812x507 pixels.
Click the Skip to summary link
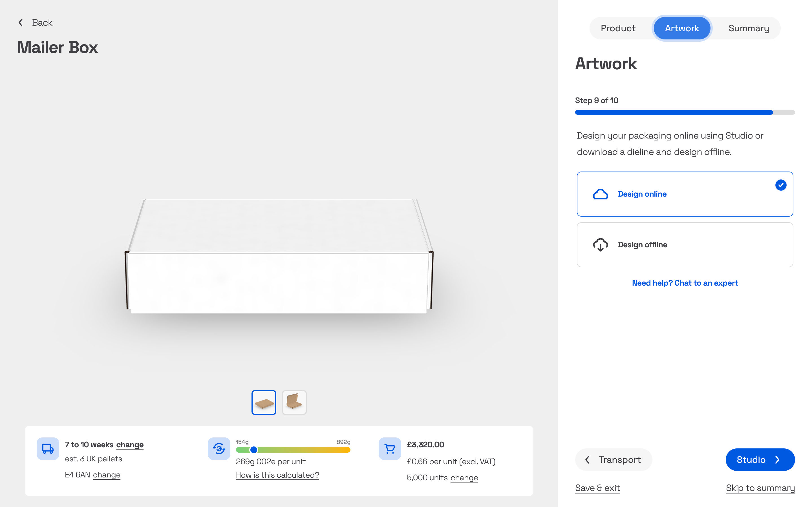click(760, 488)
